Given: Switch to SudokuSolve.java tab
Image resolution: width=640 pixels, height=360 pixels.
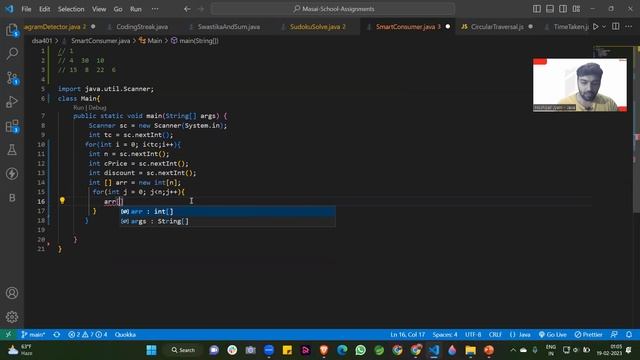Looking at the screenshot, I should pyautogui.click(x=318, y=27).
